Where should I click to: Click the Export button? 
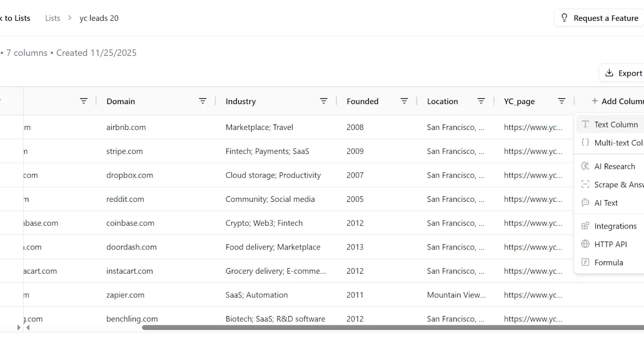pyautogui.click(x=621, y=73)
